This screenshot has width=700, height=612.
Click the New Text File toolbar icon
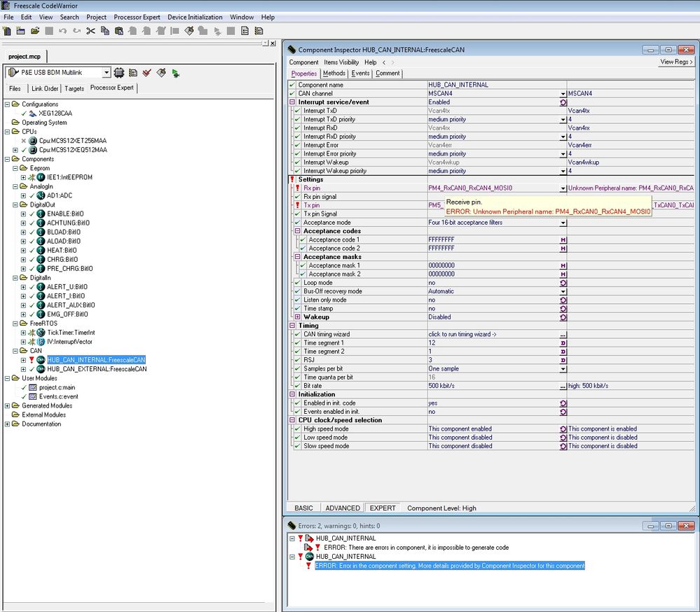(7, 31)
